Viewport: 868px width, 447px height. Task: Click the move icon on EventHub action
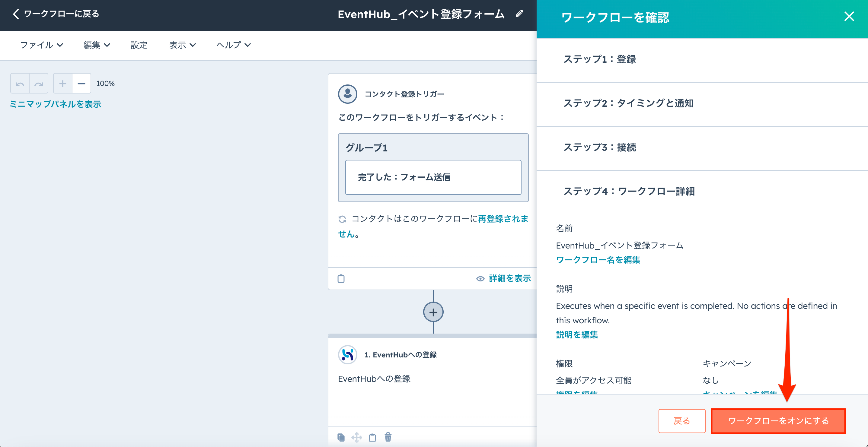click(356, 438)
